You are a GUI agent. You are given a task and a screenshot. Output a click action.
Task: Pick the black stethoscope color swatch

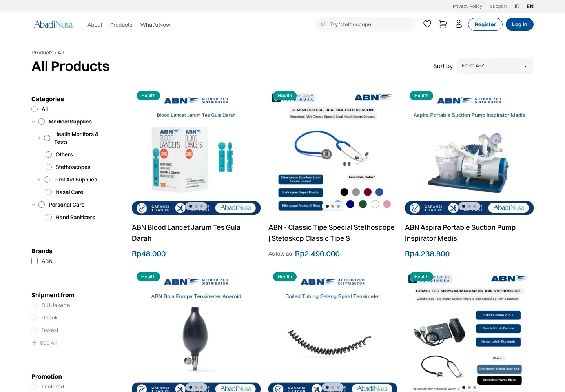(344, 192)
